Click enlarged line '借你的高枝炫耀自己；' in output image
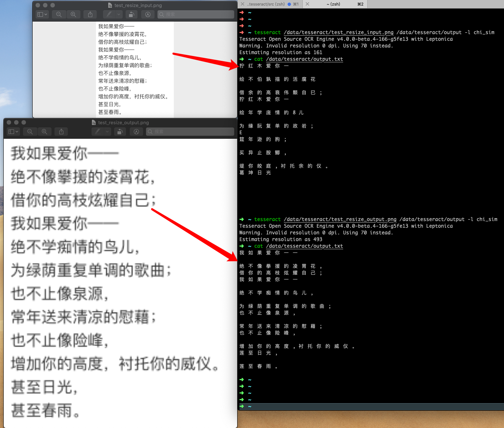The width and height of the screenshot is (504, 428). [x=84, y=200]
